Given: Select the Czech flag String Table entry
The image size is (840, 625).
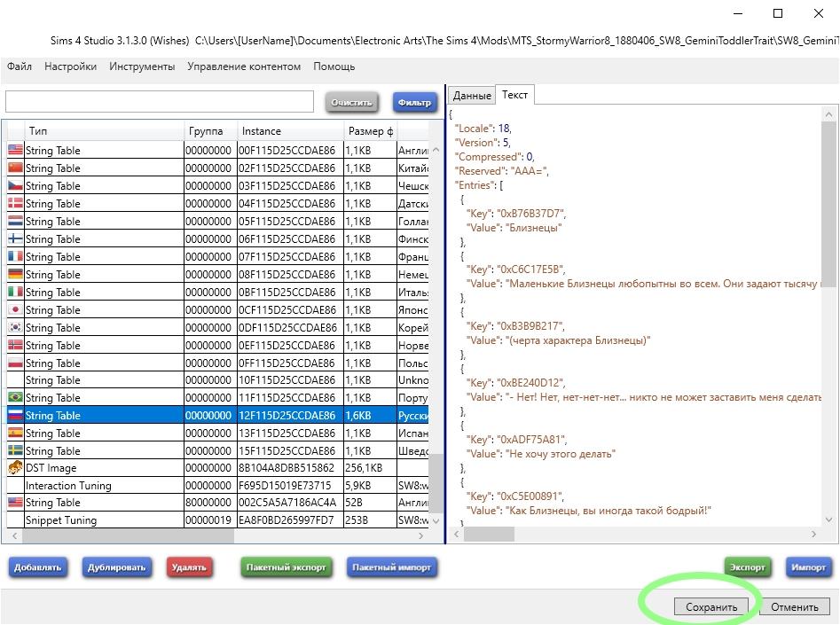Looking at the screenshot, I should (53, 186).
